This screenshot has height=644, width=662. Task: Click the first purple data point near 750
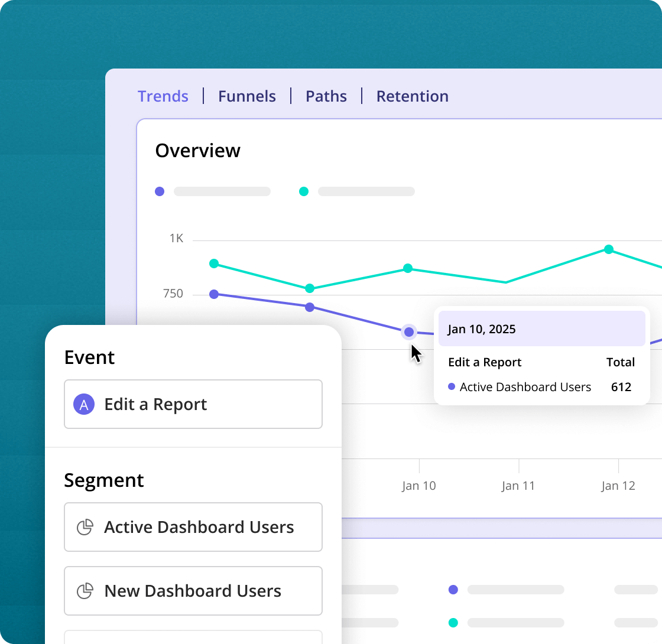point(214,294)
